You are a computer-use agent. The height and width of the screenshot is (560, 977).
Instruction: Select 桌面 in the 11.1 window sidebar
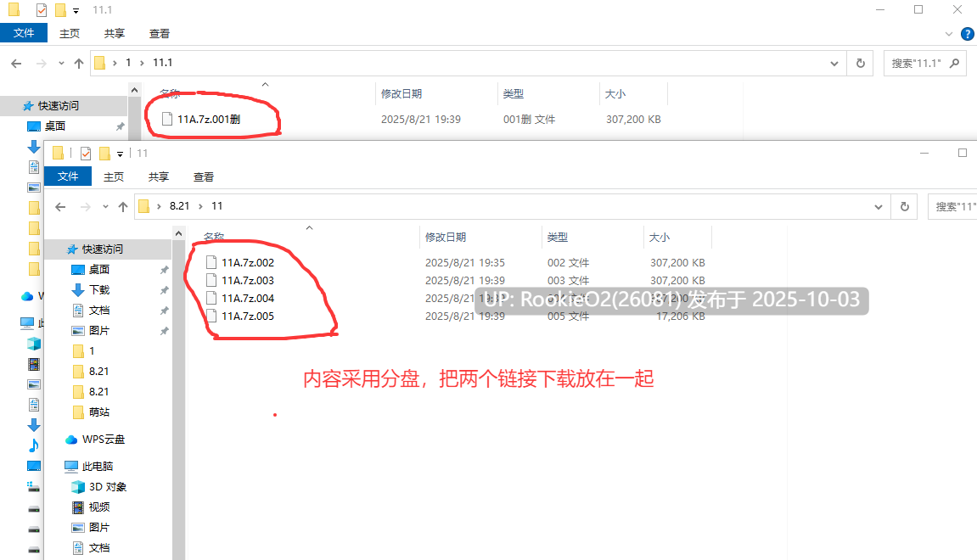click(x=55, y=126)
